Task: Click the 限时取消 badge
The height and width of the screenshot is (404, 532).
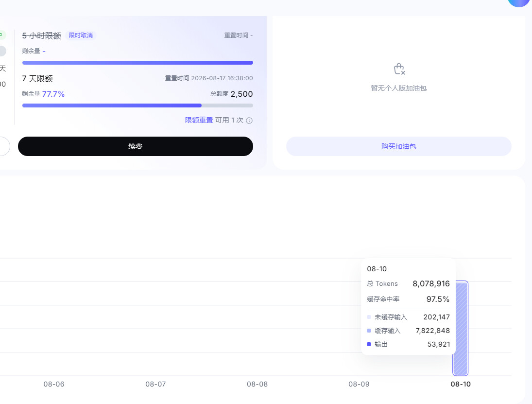Action: (81, 35)
